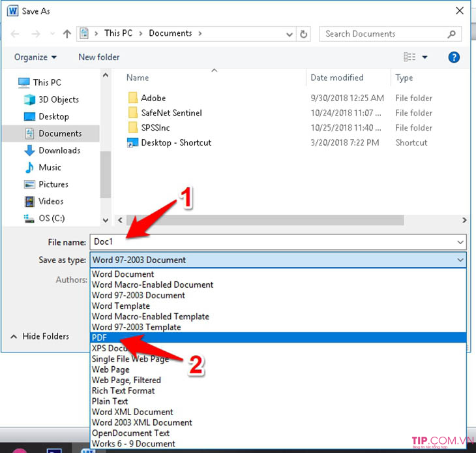
Task: Click the SPSSInc folder icon
Action: pos(132,127)
